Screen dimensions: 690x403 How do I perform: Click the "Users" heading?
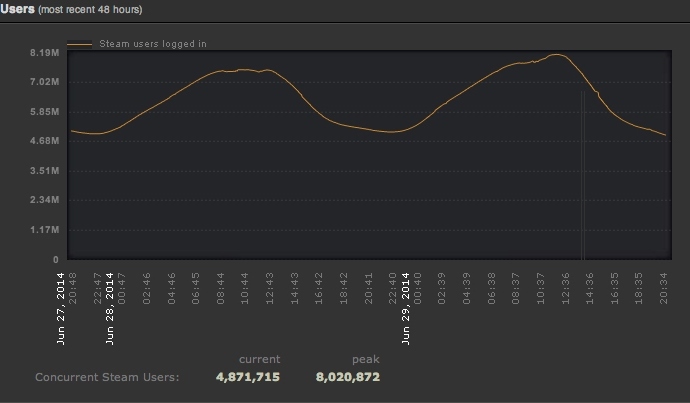click(x=18, y=8)
